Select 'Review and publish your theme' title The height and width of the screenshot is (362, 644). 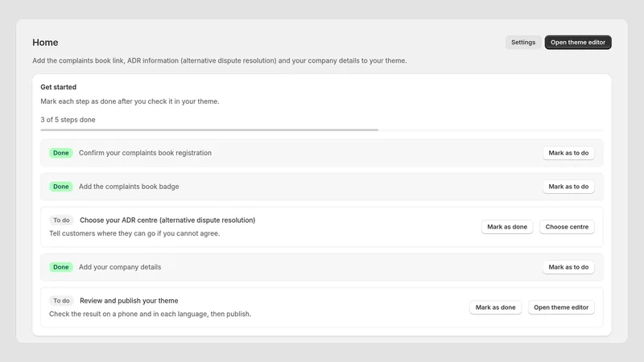pyautogui.click(x=129, y=300)
